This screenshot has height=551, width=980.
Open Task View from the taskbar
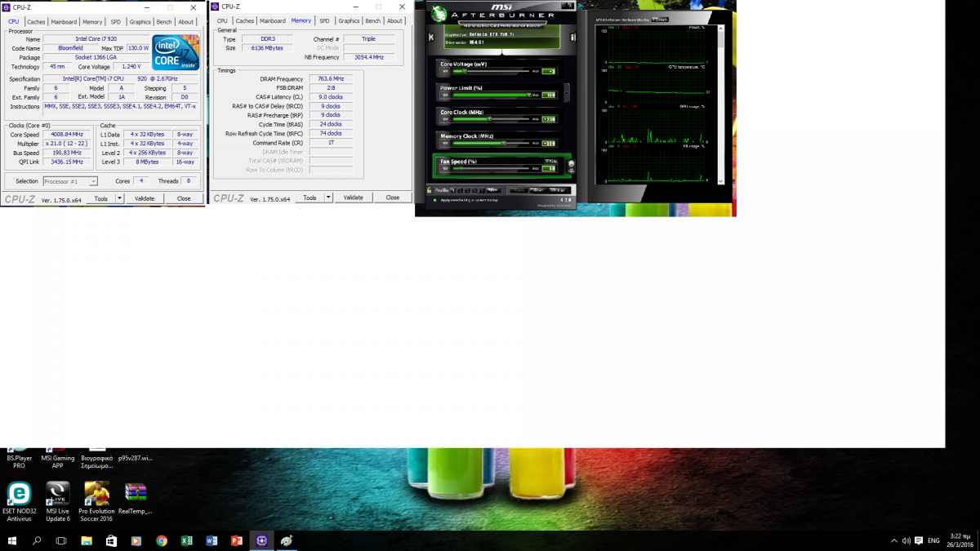[61, 540]
